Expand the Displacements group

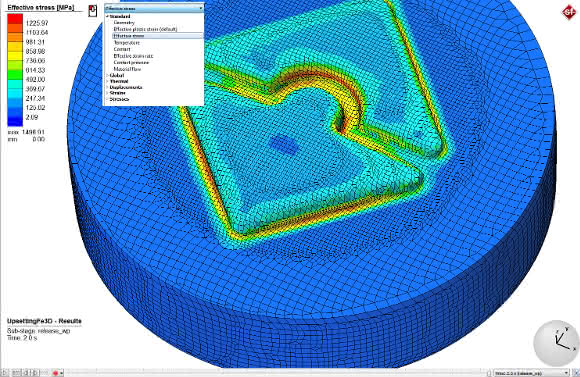point(107,87)
